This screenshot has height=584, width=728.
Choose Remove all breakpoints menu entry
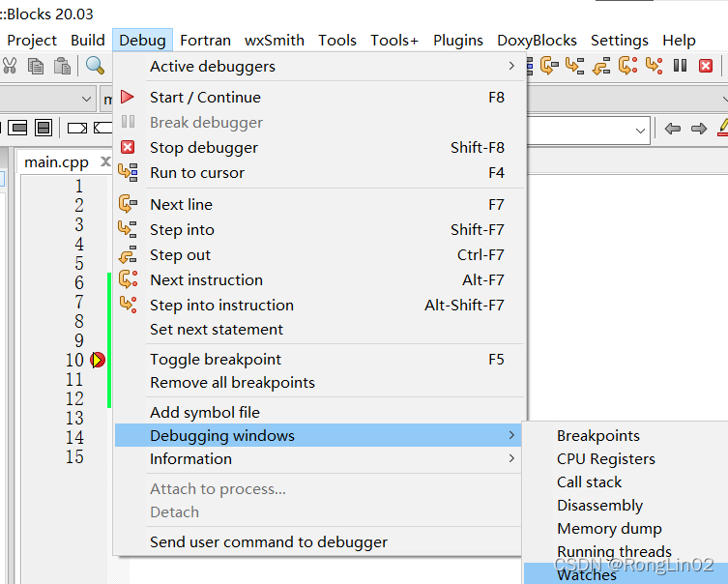[319, 383]
